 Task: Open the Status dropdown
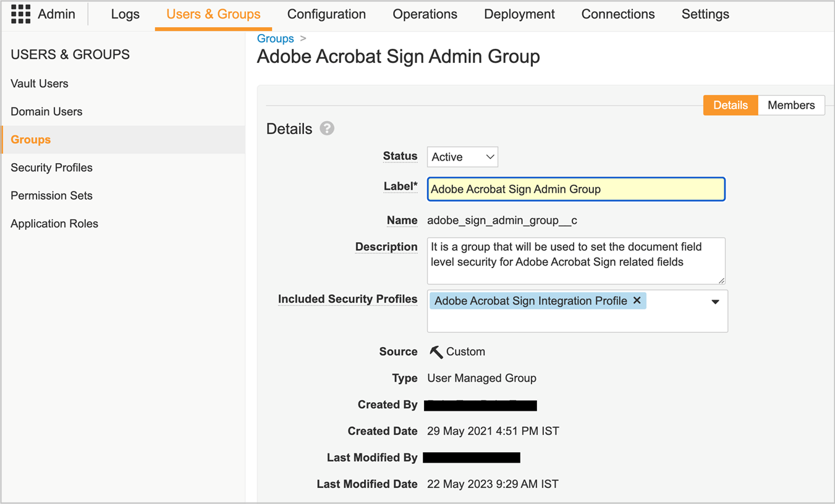pyautogui.click(x=462, y=156)
